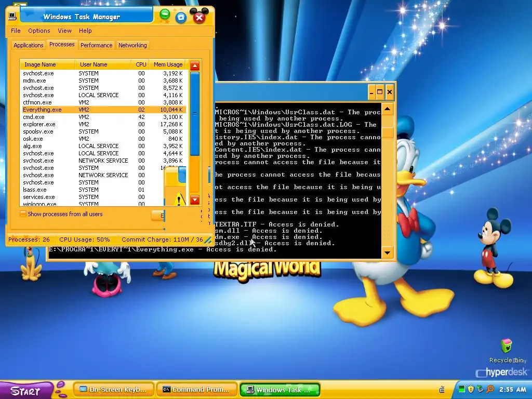Click the Start button

(25, 390)
